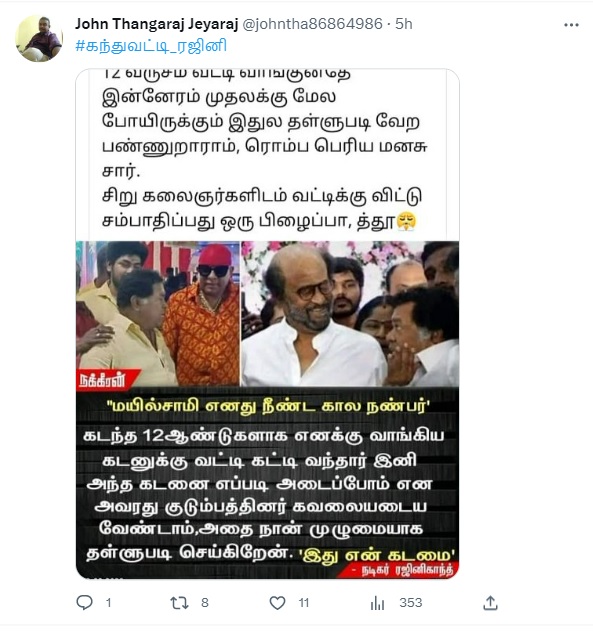Like the tweet with the heart icon
Viewport: 593px width, 631px height.
(277, 603)
